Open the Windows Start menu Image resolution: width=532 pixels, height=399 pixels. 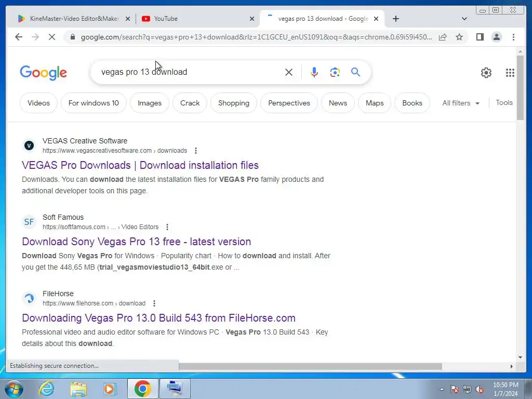[14, 389]
